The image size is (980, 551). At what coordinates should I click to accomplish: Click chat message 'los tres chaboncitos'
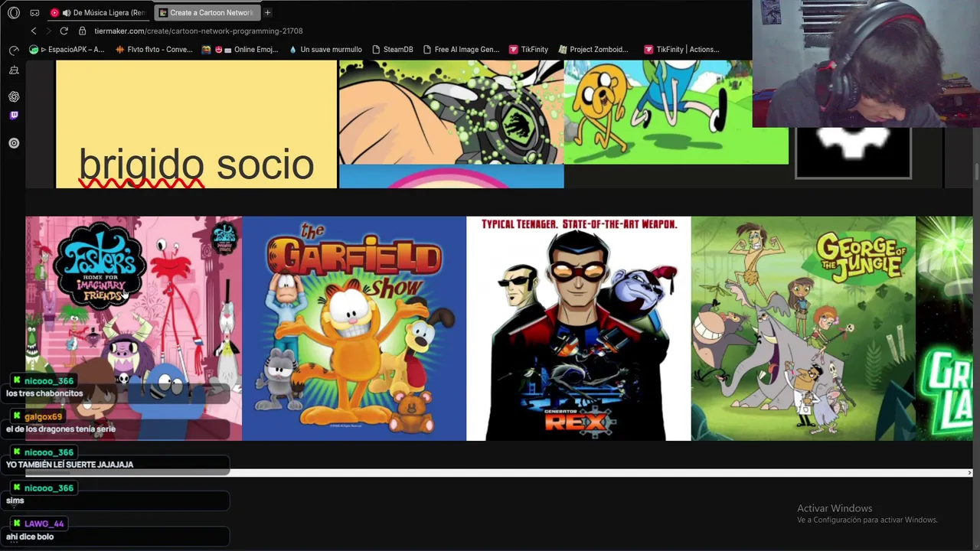44,393
